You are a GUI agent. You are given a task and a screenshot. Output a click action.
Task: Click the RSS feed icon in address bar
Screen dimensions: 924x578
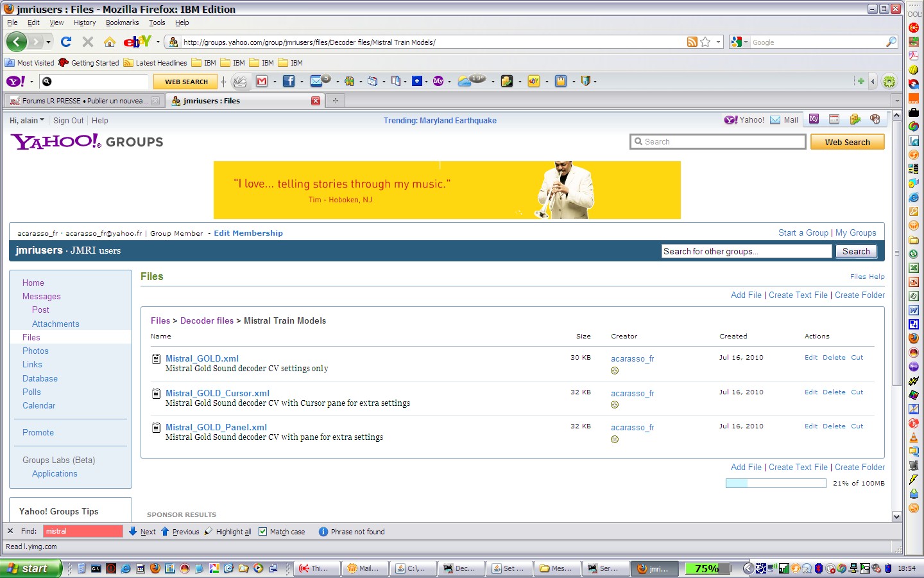692,42
